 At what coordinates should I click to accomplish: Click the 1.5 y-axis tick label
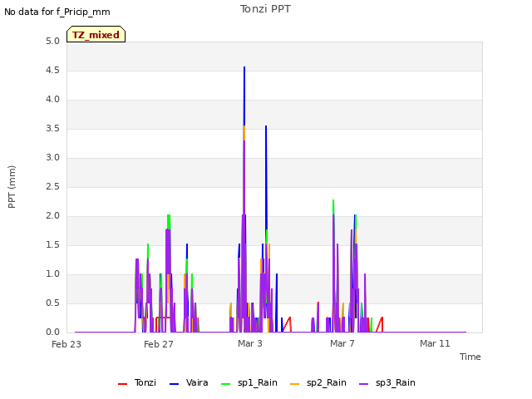pyautogui.click(x=53, y=245)
